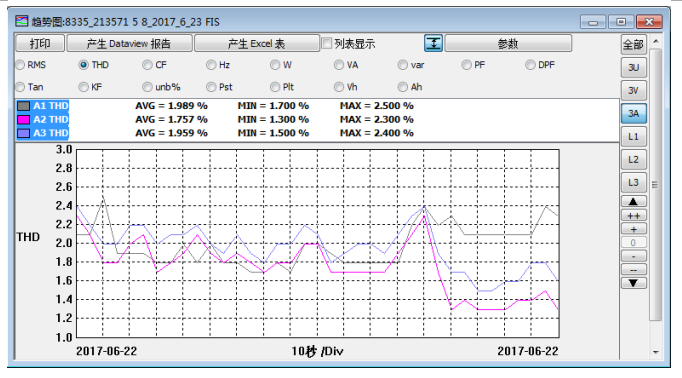Enable the 列表显示 checkbox
Viewport: 682px width, 378px height.
[326, 43]
